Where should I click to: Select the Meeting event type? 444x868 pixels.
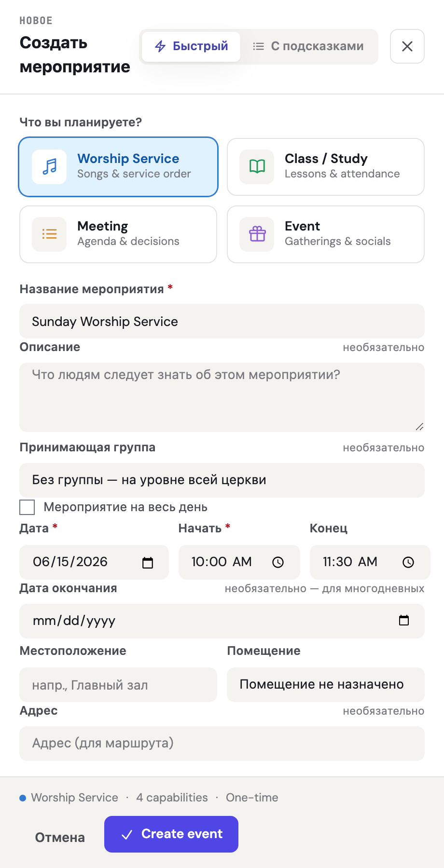[x=118, y=234]
